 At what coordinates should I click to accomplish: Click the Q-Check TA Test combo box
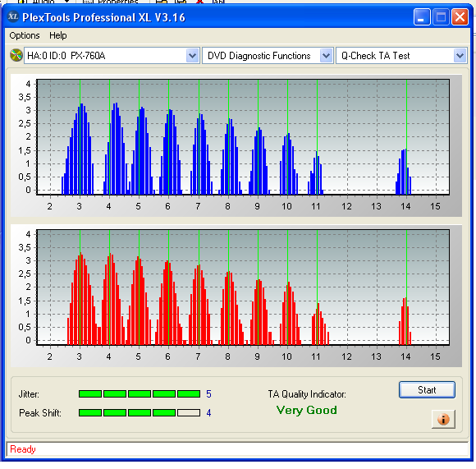401,56
